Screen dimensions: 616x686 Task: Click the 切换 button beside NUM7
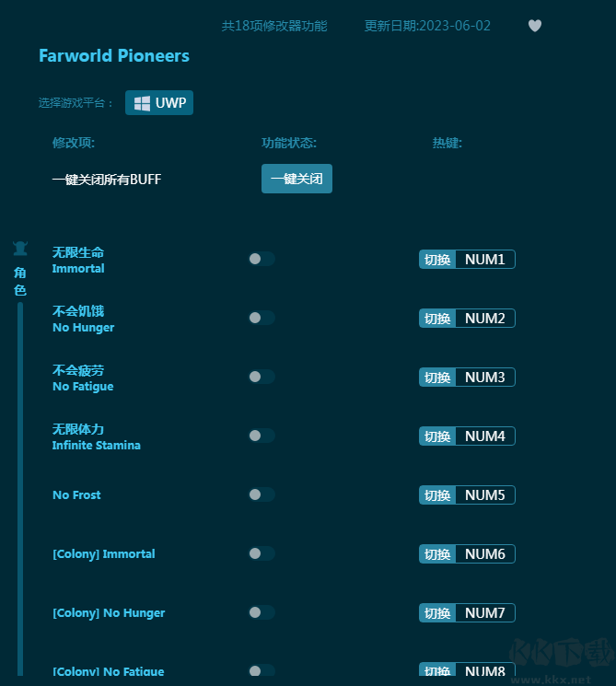click(x=437, y=613)
